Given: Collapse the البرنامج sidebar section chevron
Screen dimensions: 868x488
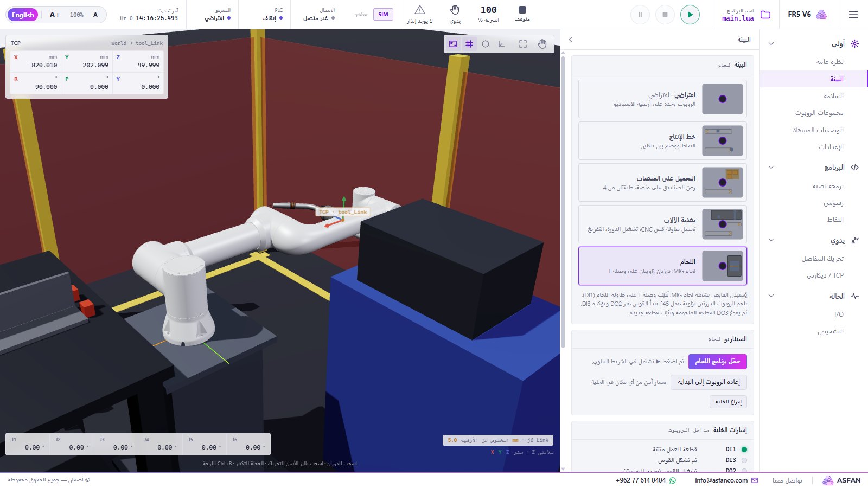Looking at the screenshot, I should click(771, 168).
